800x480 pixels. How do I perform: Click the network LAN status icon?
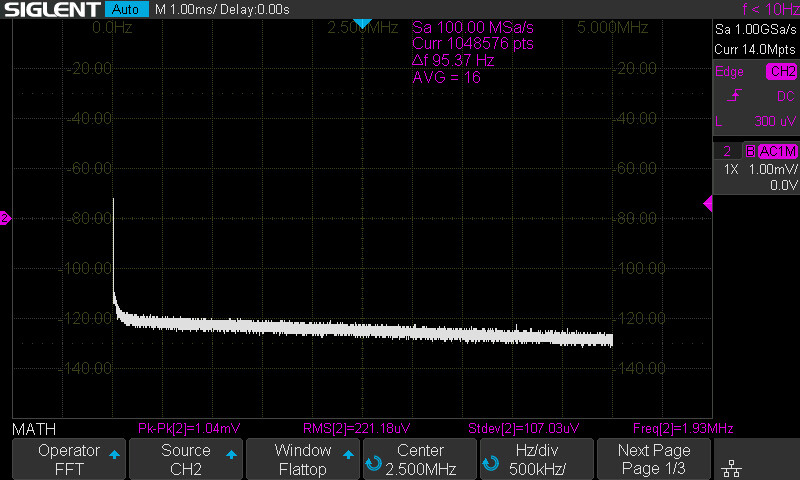(732, 468)
